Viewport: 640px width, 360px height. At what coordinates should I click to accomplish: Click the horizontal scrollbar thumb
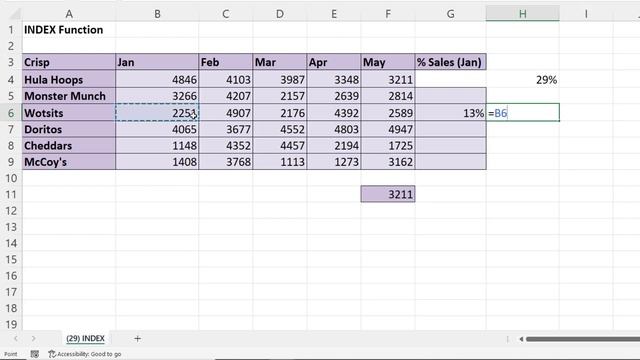point(583,339)
